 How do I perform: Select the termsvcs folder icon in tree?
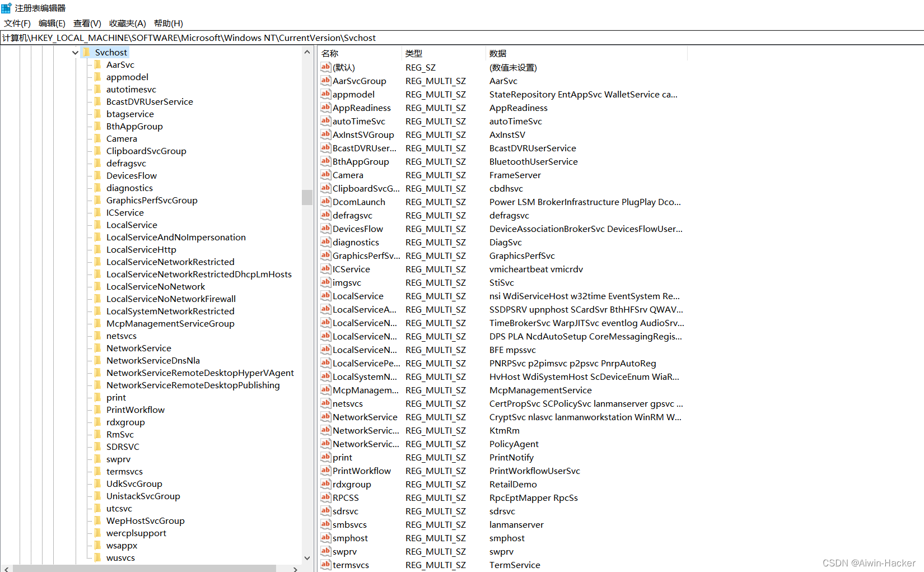coord(99,471)
